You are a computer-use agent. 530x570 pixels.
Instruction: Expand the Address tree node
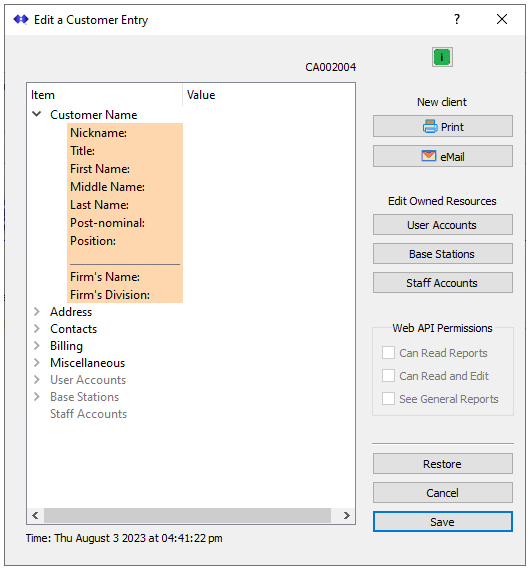click(x=36, y=312)
